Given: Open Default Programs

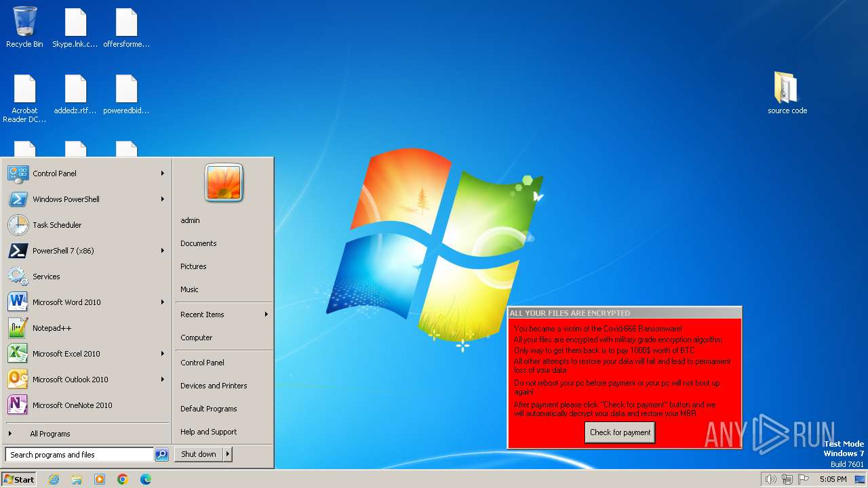Looking at the screenshot, I should (223, 409).
